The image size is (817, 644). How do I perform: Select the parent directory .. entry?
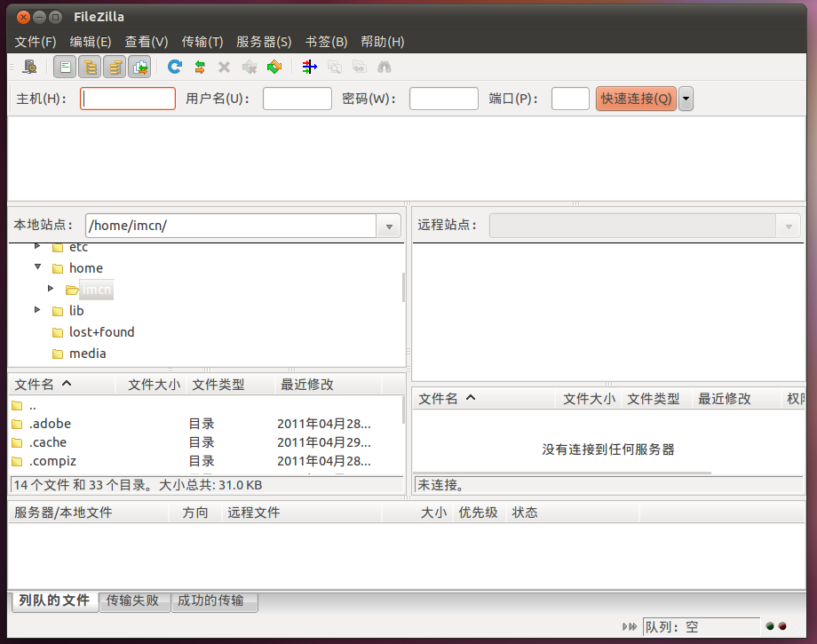(x=206, y=405)
